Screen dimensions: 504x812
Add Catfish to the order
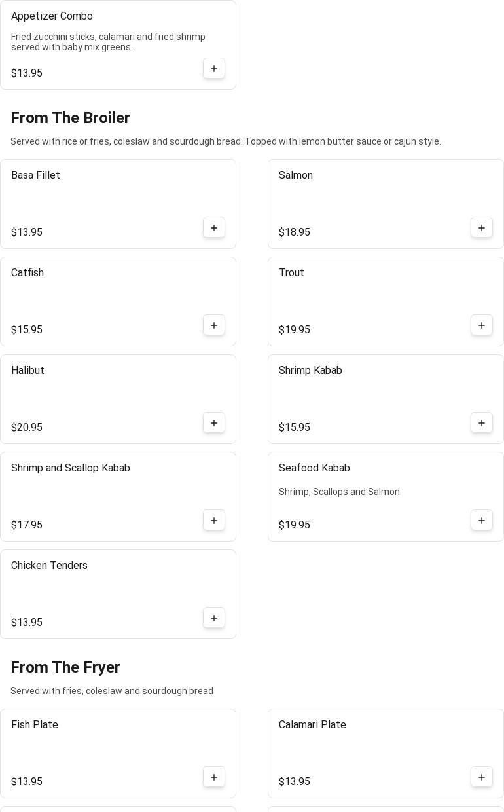pos(214,325)
